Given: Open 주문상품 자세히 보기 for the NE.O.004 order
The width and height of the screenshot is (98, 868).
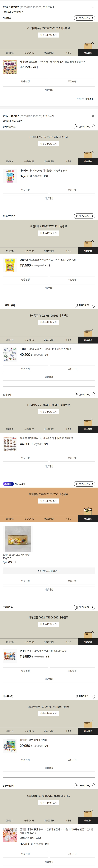Looking at the screenshot, I should (49, 571).
